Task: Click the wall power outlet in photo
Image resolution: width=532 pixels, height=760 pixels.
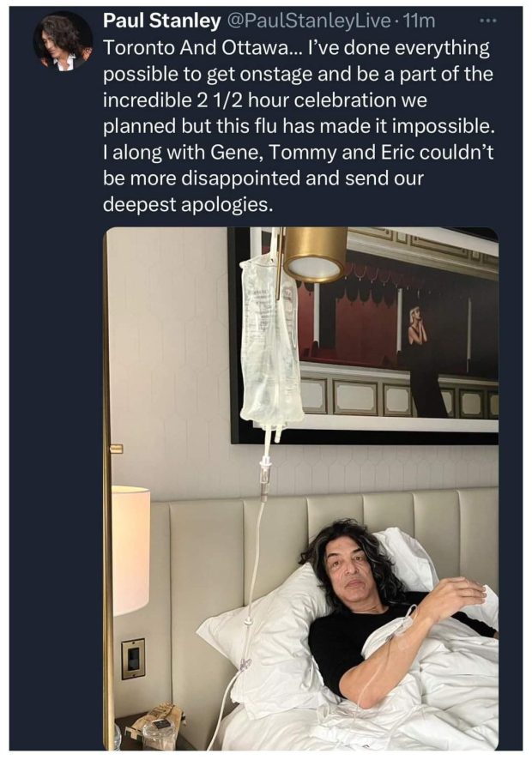Action: point(132,658)
